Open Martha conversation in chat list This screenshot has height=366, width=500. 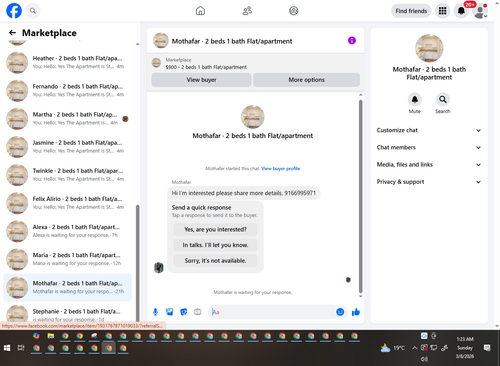(x=67, y=119)
